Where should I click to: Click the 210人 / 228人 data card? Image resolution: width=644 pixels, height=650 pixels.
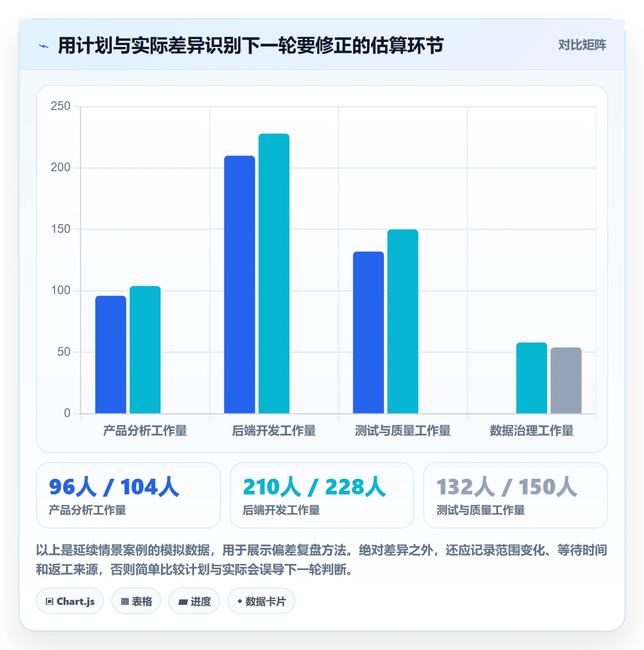tap(322, 495)
